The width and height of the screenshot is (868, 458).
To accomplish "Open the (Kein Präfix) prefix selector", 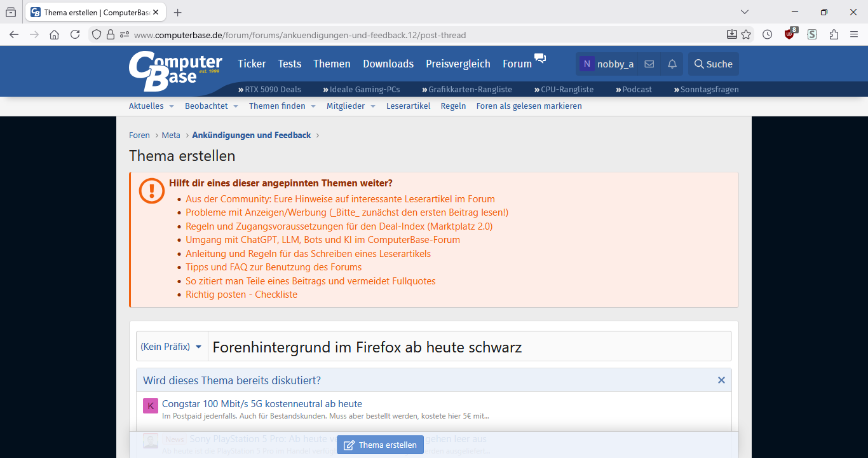I will [x=172, y=347].
